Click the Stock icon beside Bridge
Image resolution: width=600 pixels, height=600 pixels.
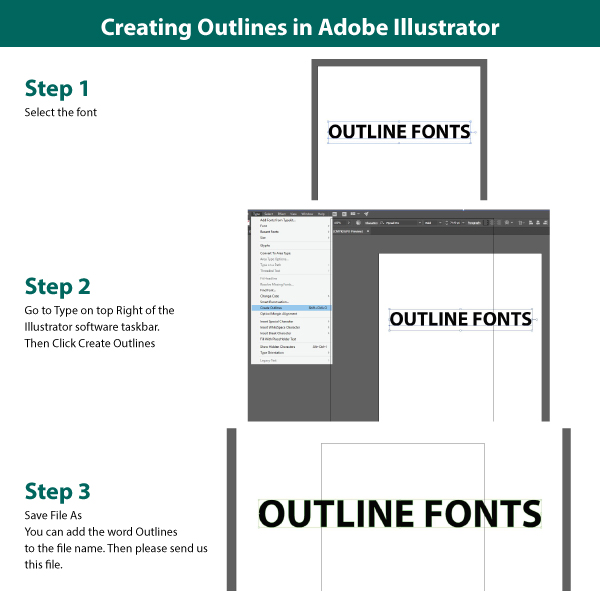pyautogui.click(x=344, y=214)
